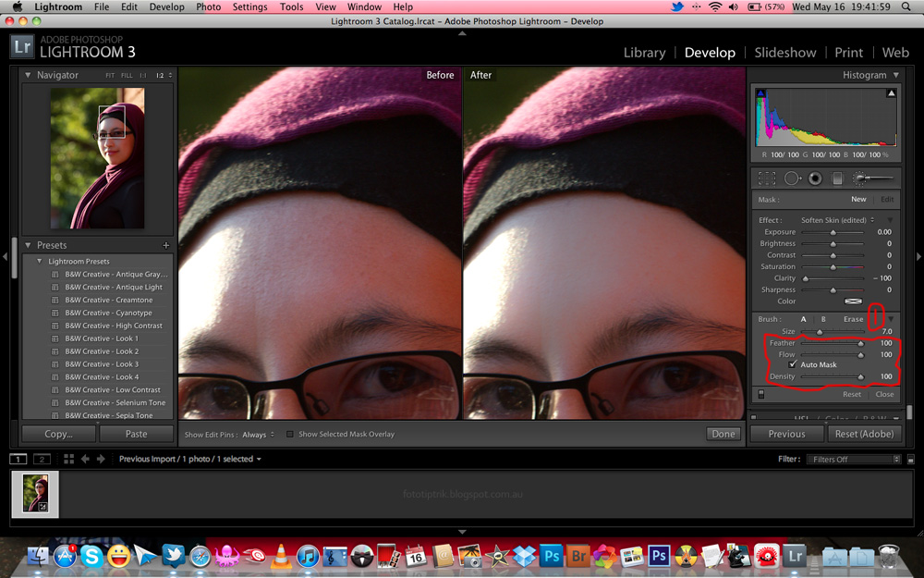
Task: Open Adobe Bridge from the dock
Action: pos(578,556)
